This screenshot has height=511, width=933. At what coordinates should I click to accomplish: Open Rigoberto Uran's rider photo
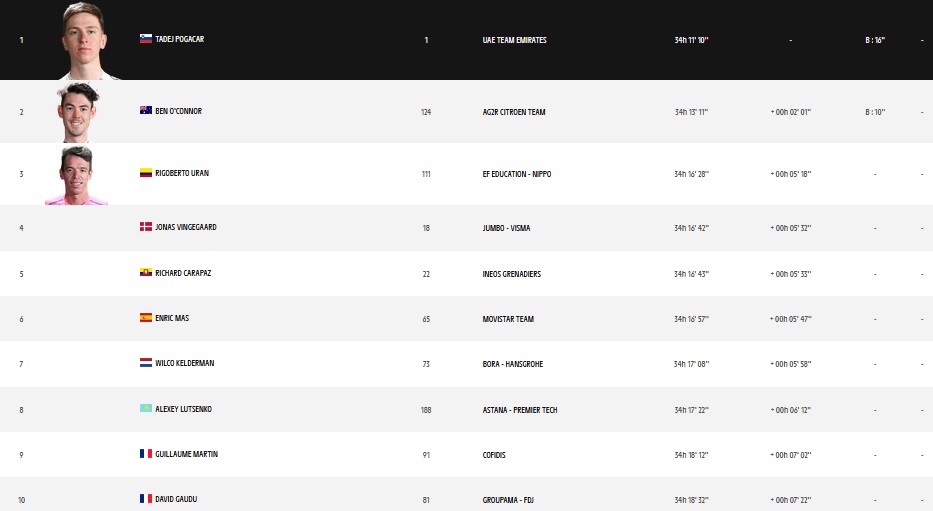[77, 175]
